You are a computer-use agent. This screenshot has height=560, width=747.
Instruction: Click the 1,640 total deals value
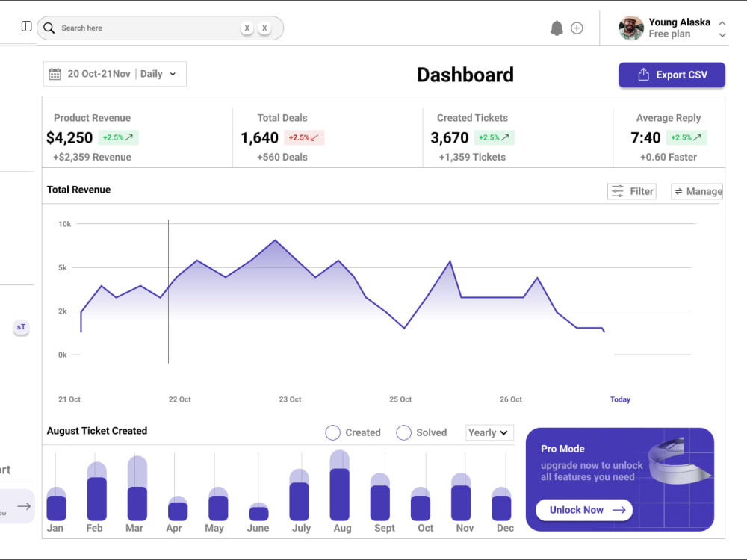pyautogui.click(x=260, y=137)
